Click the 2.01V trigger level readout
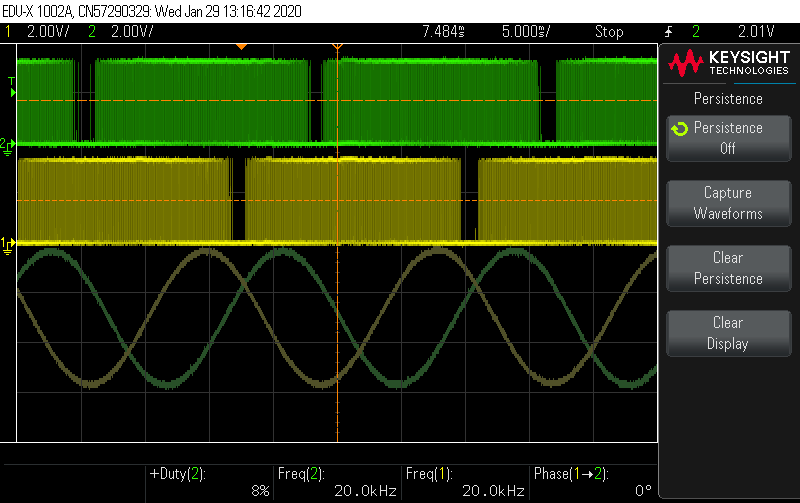 click(x=756, y=32)
